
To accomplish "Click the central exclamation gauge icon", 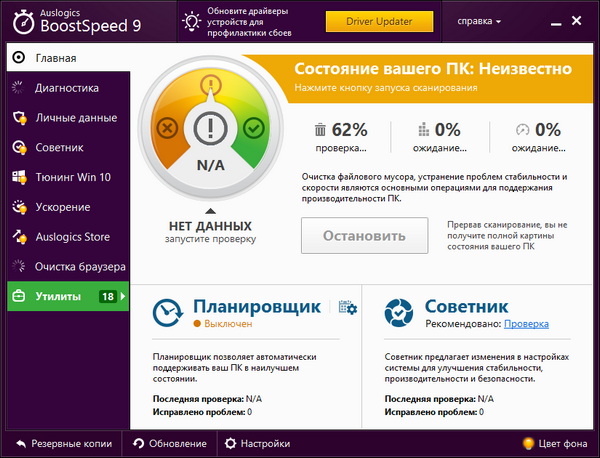I will pyautogui.click(x=210, y=128).
